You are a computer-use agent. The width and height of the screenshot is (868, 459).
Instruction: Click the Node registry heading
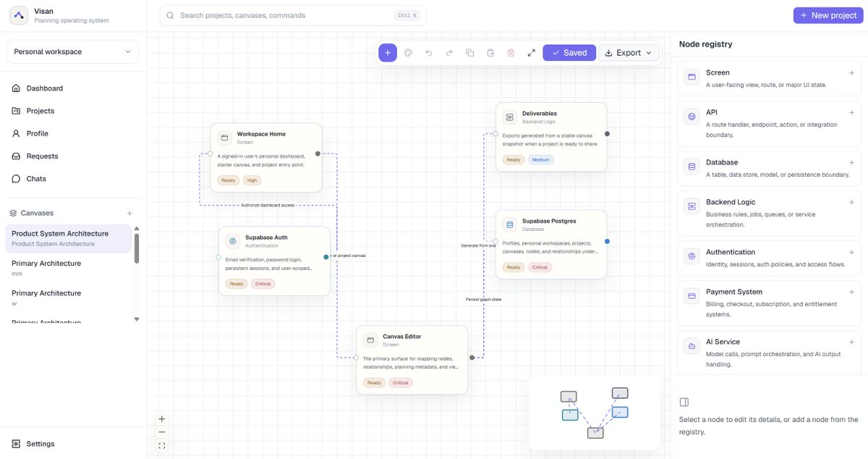tap(705, 44)
